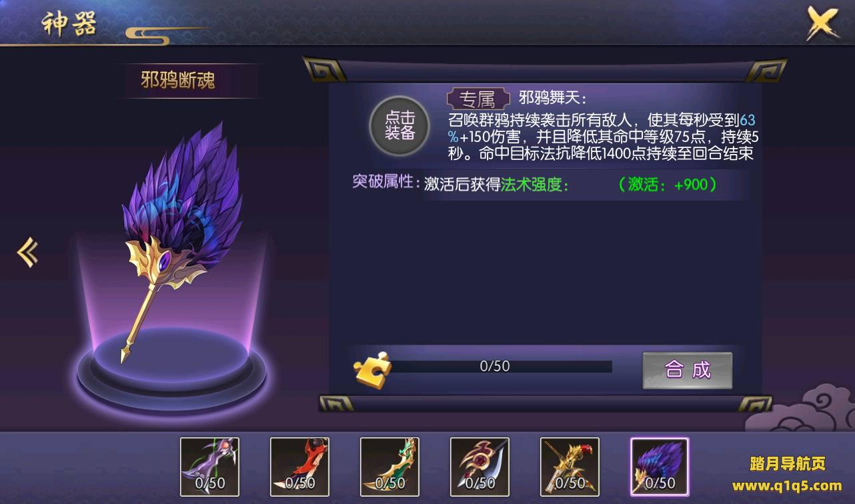The width and height of the screenshot is (855, 504).
Task: Open the www.q1q5.com watermark link
Action: (787, 485)
